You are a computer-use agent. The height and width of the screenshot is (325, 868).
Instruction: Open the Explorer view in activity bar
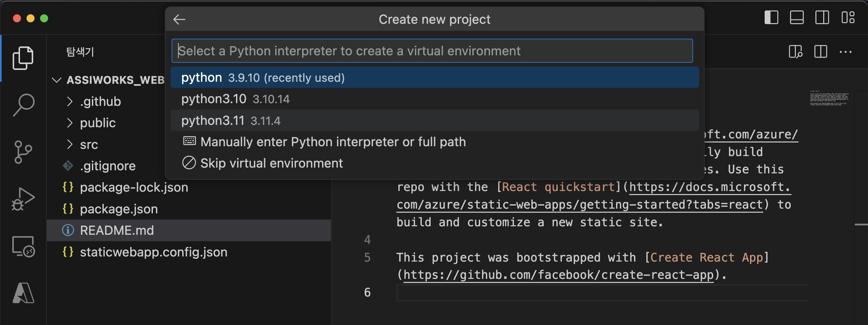point(23,58)
